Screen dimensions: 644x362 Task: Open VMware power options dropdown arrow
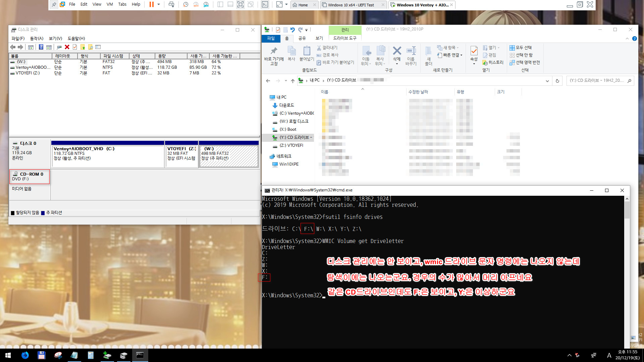coord(159,5)
